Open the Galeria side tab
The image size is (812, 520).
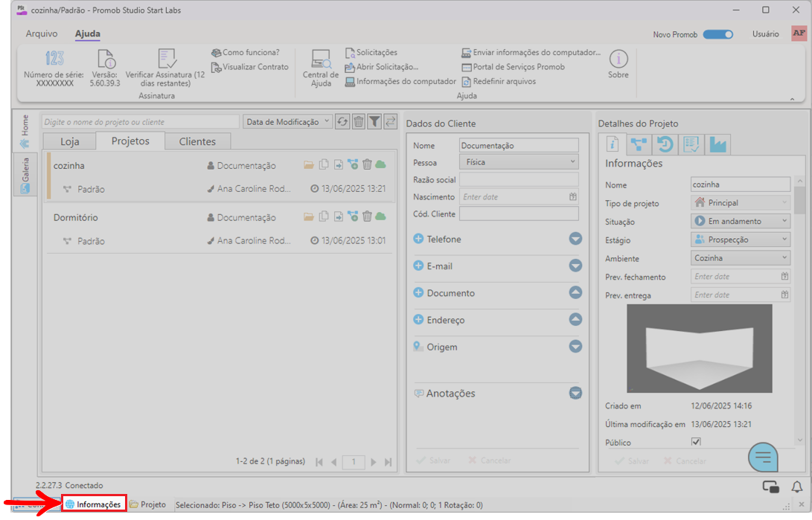(25, 175)
